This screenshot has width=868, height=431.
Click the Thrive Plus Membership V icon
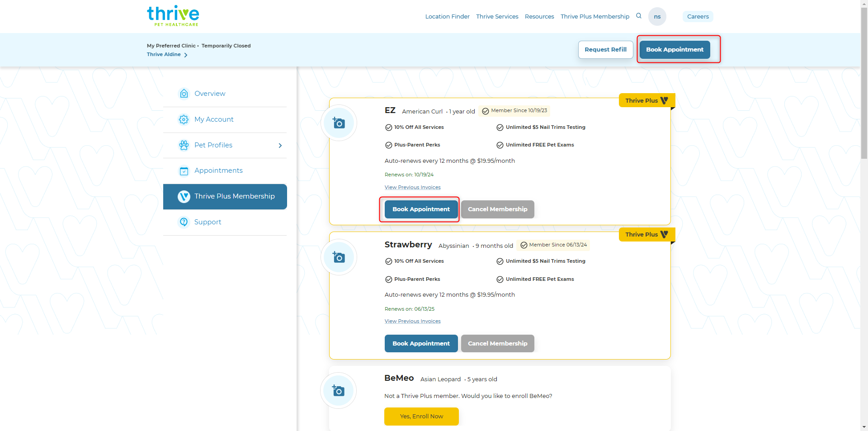pos(184,196)
